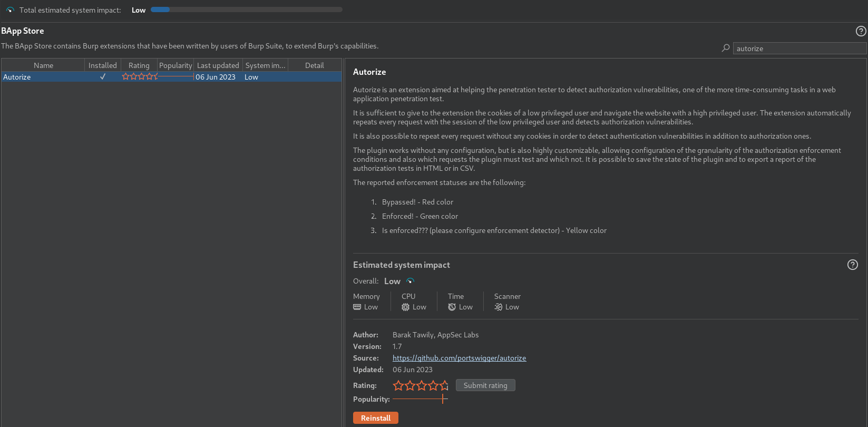Click the Overall Low gauge icon
This screenshot has height=427, width=868.
tap(411, 281)
